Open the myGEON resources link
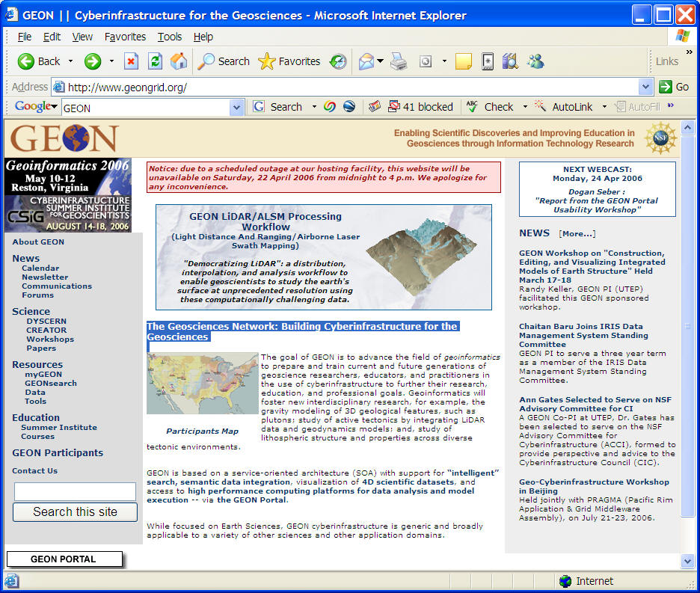This screenshot has height=593, width=700. (43, 374)
